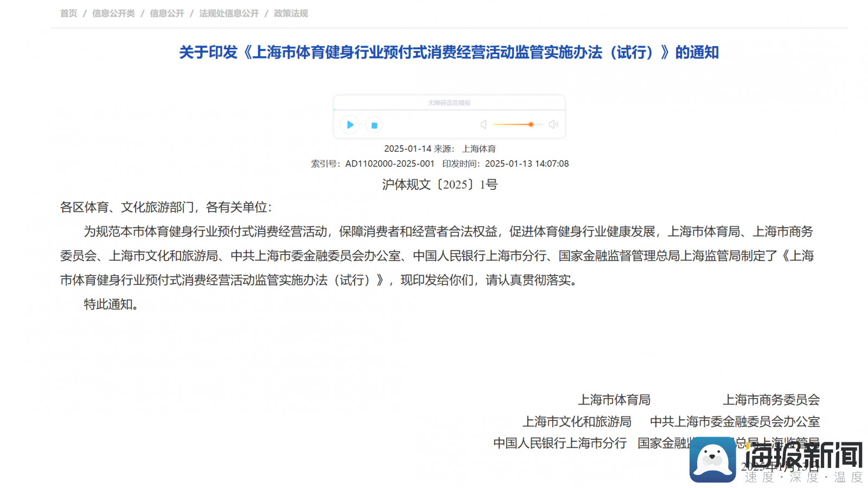Click the seal mascot logo icon
The image size is (868, 488).
tap(712, 460)
